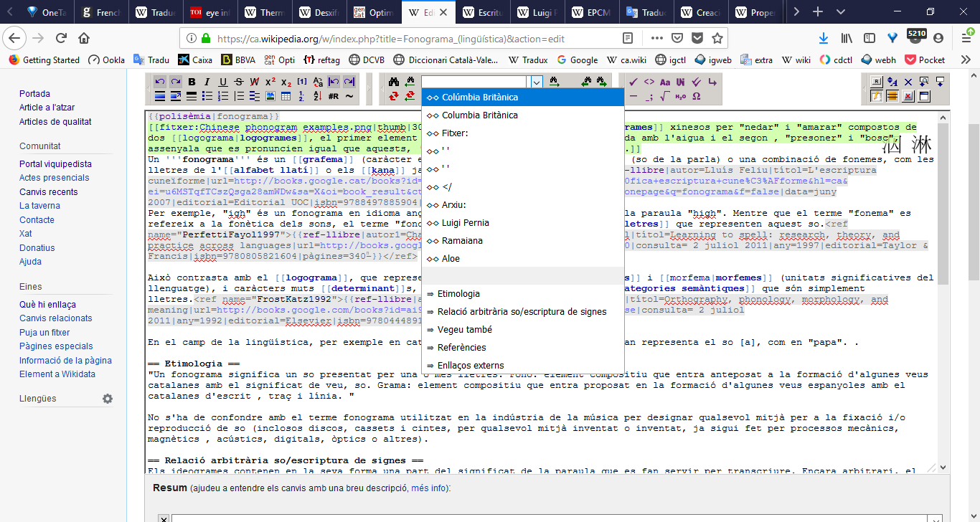Toggle the syntax highlighting pencil icon
This screenshot has height=522, width=980.
coord(877,96)
